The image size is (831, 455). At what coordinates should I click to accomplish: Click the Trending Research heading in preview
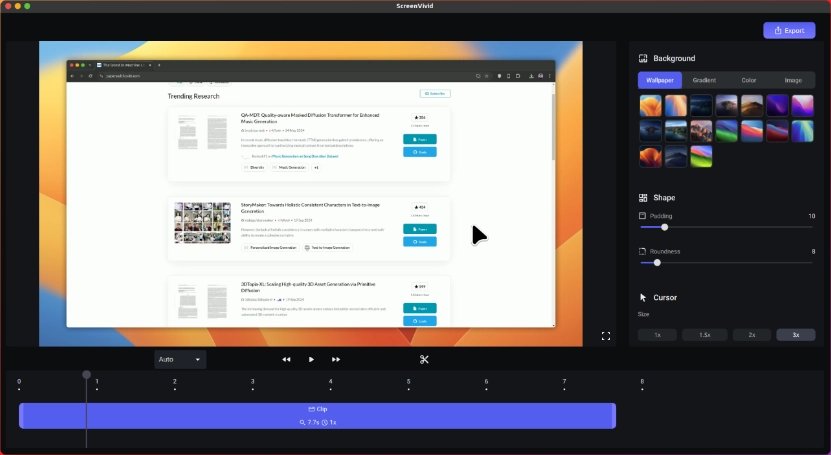point(193,96)
